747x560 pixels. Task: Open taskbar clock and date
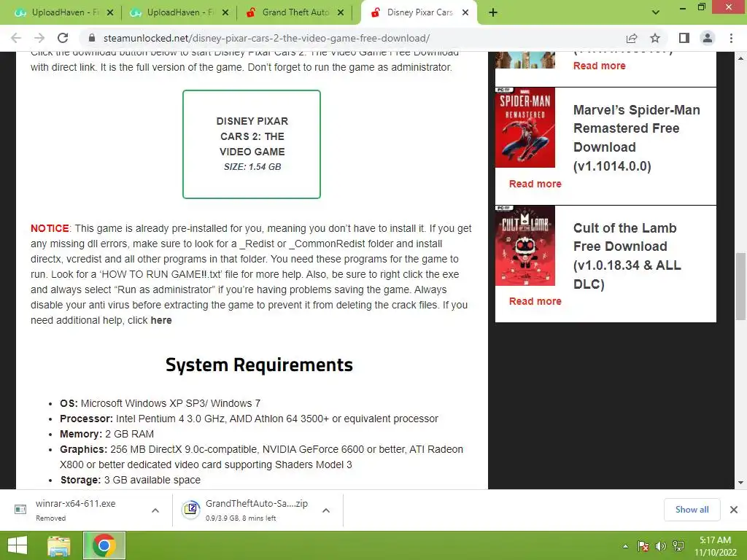pyautogui.click(x=715, y=546)
